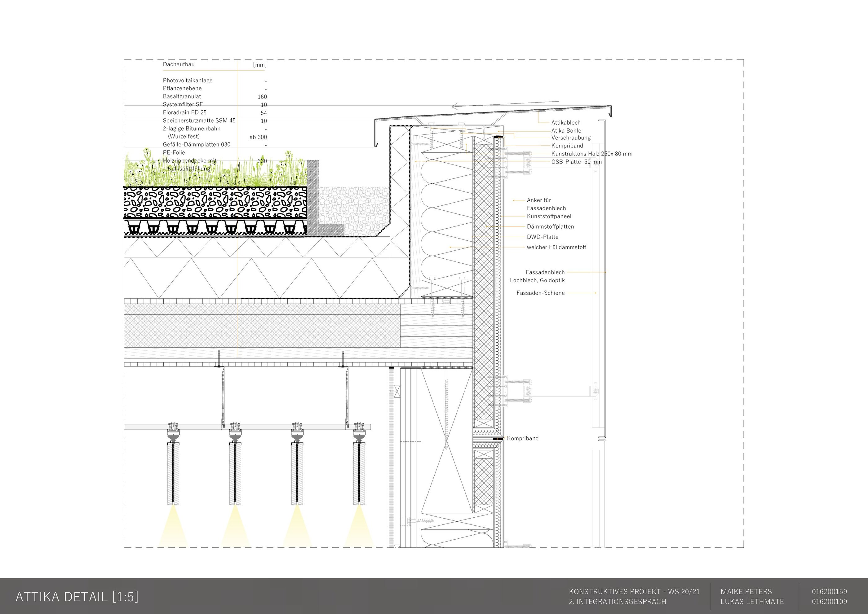Select the Floradrain FD 25 entry

click(185, 112)
